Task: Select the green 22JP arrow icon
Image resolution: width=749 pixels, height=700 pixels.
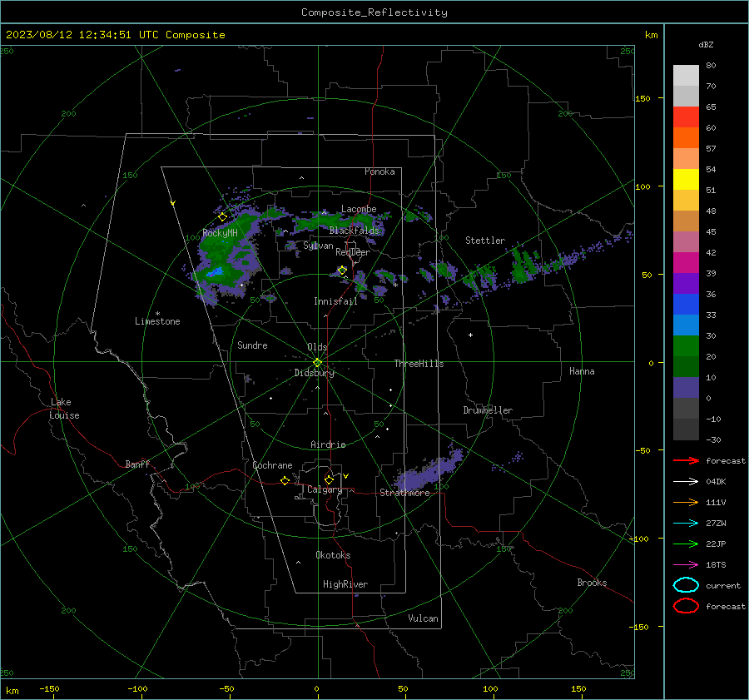Action: 686,544
